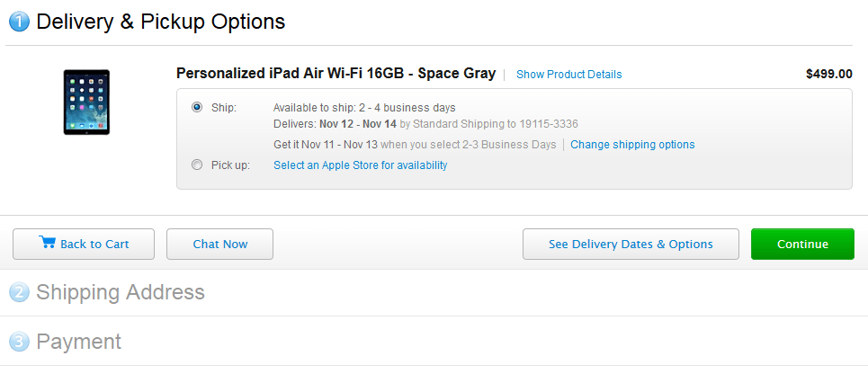Expand the Payment section
This screenshot has height=374, width=868.
[78, 342]
